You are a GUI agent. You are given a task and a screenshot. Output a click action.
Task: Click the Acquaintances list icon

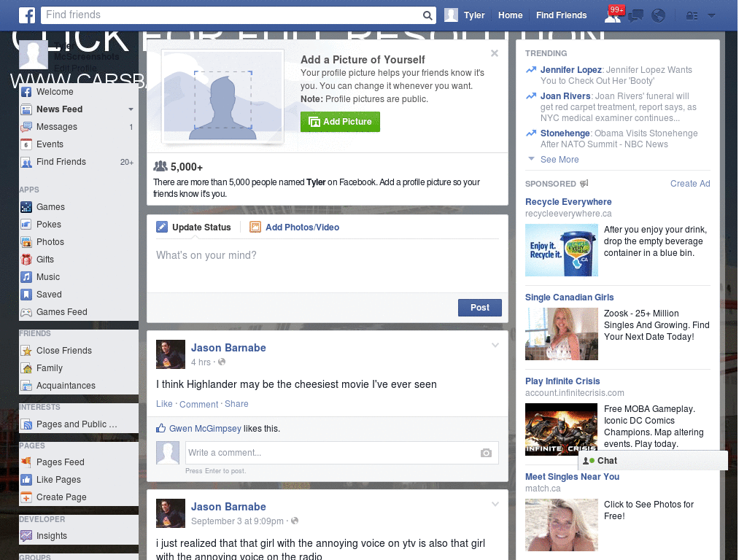pyautogui.click(x=26, y=386)
